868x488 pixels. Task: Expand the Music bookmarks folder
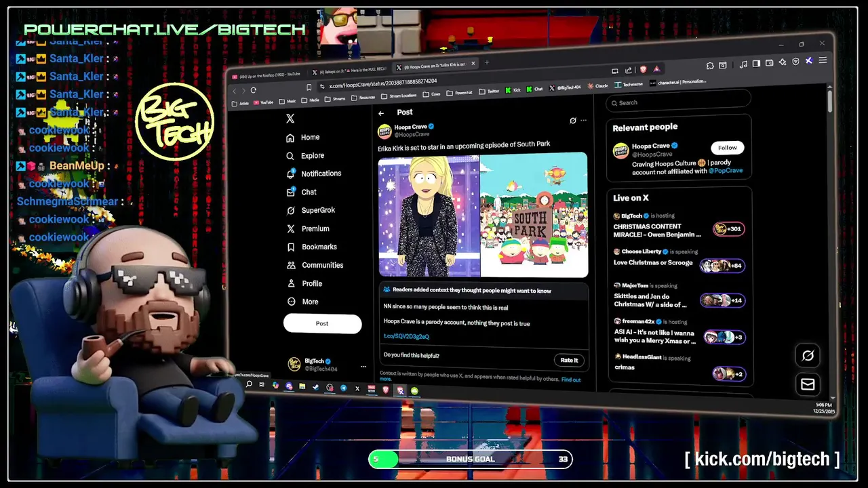click(287, 101)
